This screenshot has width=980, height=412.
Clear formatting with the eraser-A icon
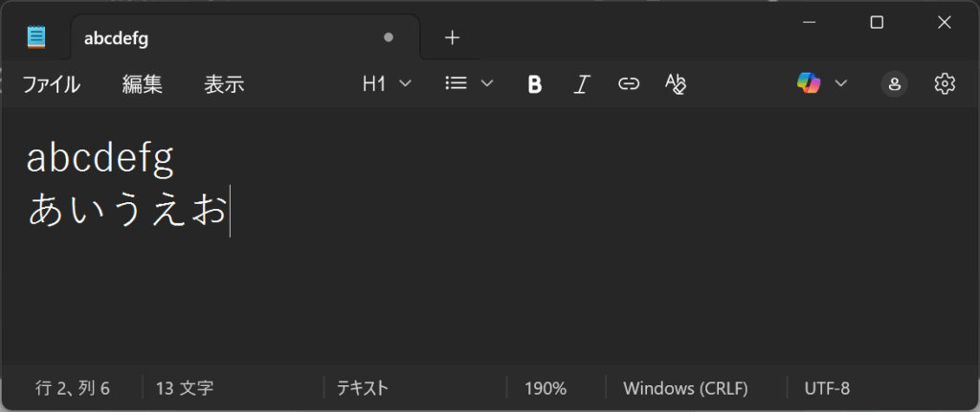pos(676,84)
